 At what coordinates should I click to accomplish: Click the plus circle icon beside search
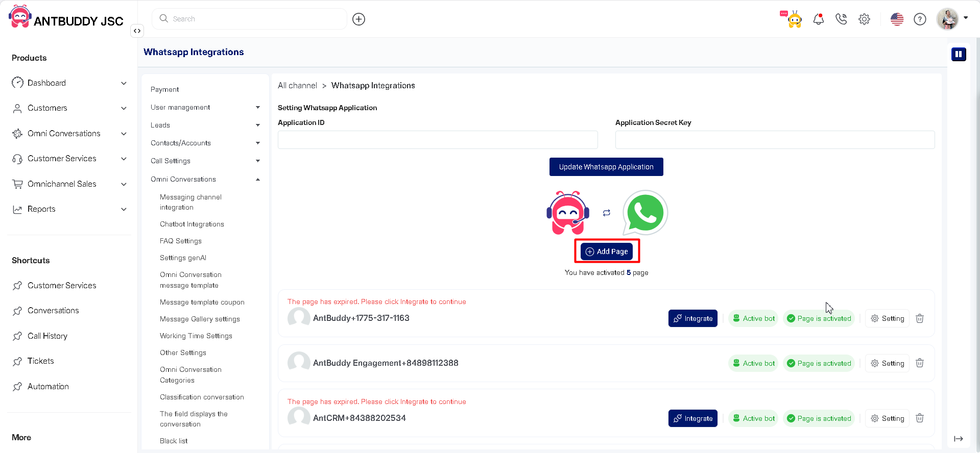point(359,19)
